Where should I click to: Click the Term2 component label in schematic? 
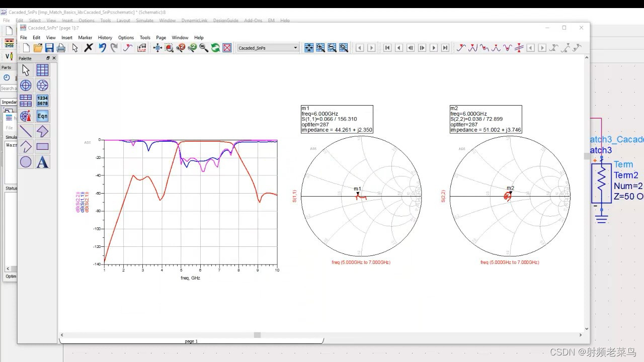[626, 175]
